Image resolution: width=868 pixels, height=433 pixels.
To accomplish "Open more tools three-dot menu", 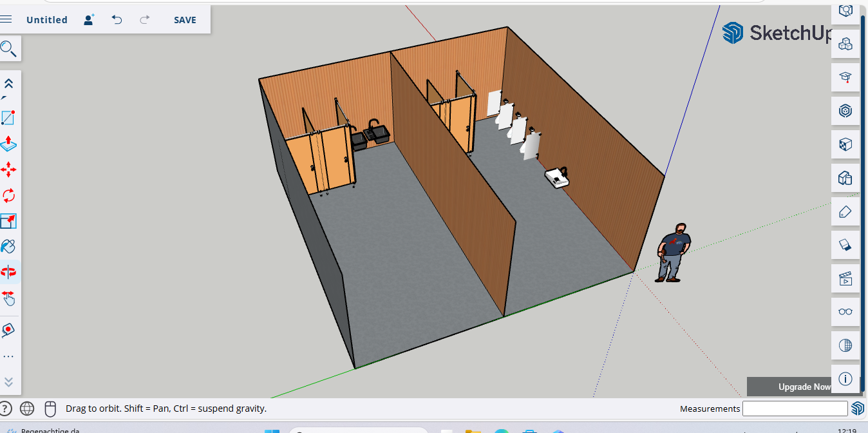I will click(8, 356).
